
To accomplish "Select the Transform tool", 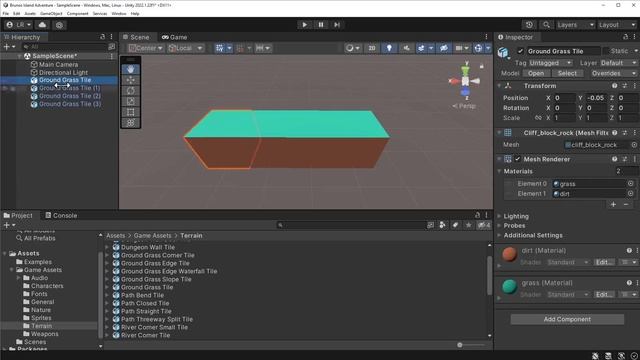I will tap(131, 122).
